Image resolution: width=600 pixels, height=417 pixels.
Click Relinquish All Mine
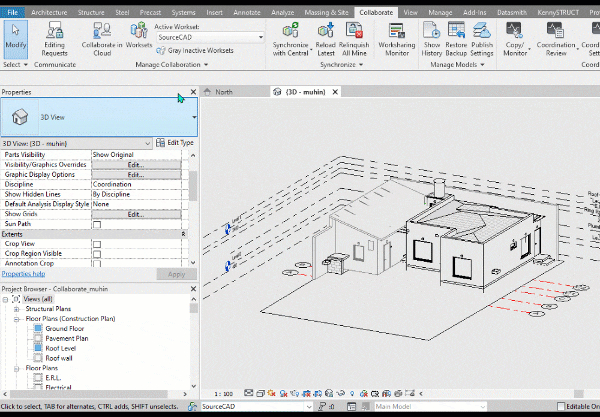(x=354, y=39)
